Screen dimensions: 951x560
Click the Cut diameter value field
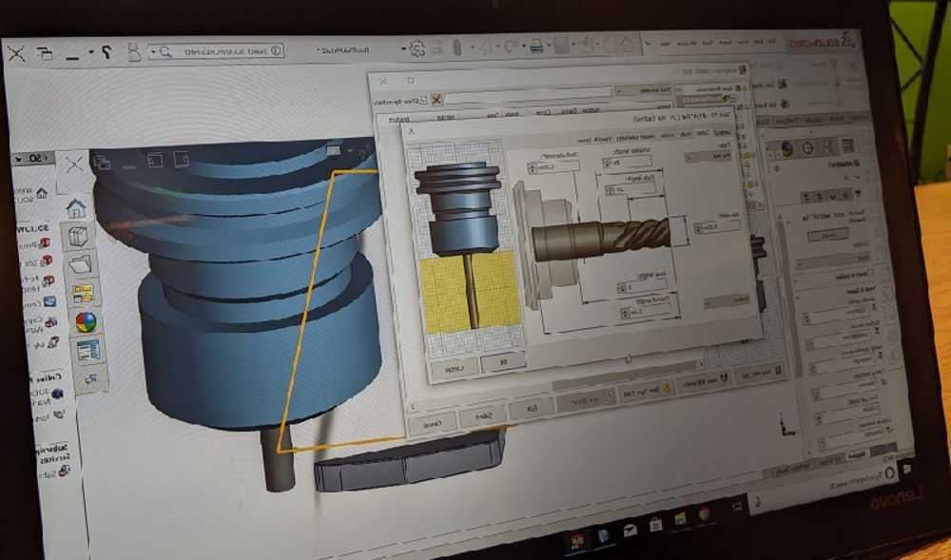click(711, 227)
